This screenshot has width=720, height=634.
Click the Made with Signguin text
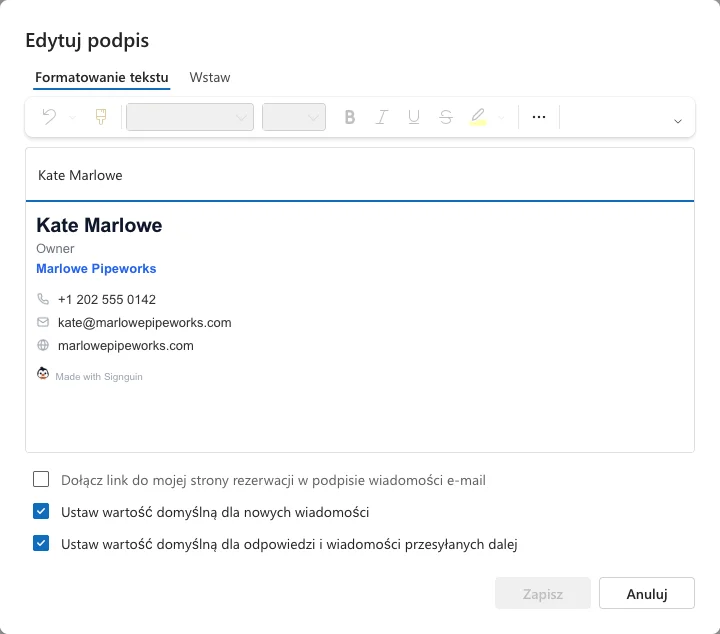(x=99, y=376)
